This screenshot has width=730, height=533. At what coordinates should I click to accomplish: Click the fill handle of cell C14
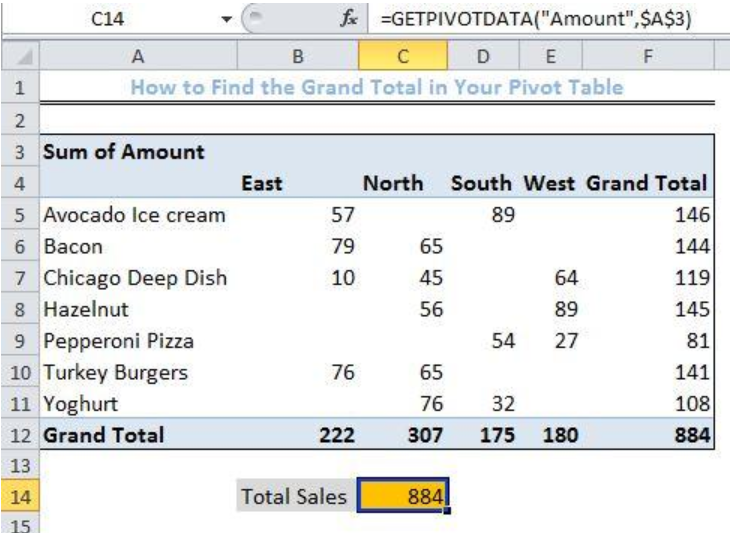coord(447,511)
